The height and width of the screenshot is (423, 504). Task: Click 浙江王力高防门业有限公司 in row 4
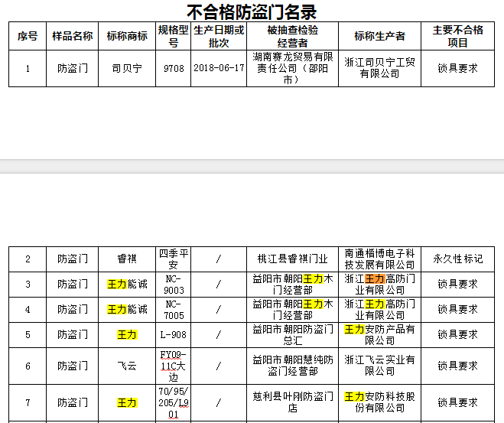379,310
